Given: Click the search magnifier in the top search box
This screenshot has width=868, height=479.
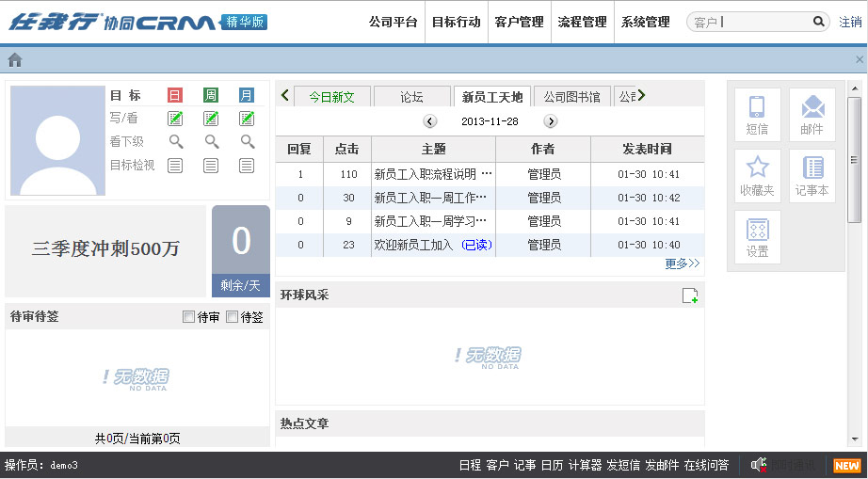Looking at the screenshot, I should pyautogui.click(x=819, y=22).
